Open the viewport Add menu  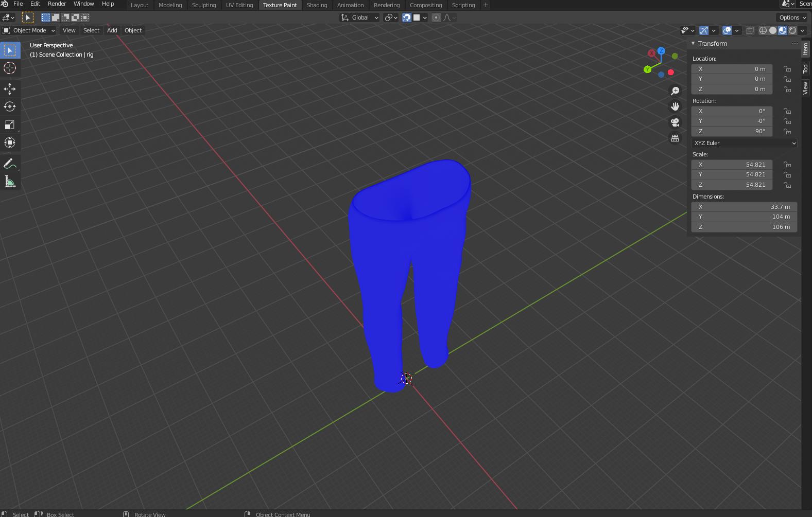[x=112, y=30]
